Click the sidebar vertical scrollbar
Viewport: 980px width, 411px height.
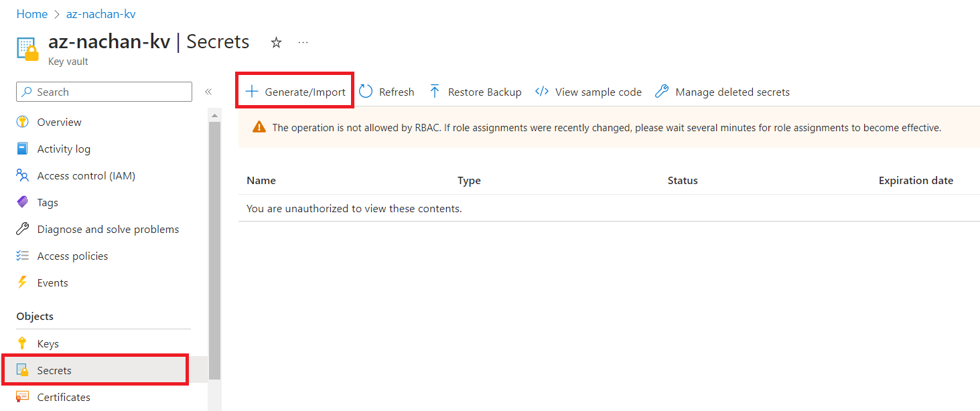click(x=214, y=248)
